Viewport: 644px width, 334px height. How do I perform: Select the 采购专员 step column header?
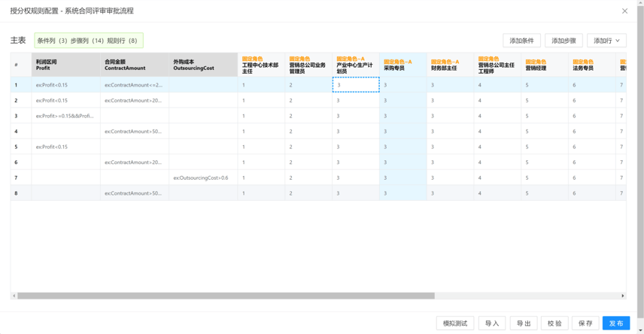[x=402, y=65]
